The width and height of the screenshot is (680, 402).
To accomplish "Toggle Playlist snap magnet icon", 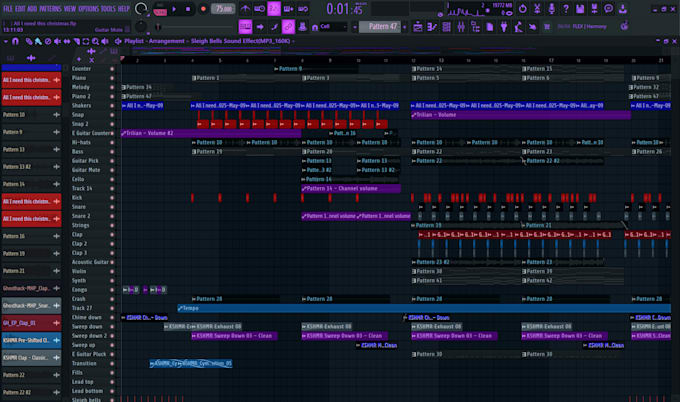I will pyautogui.click(x=16, y=41).
